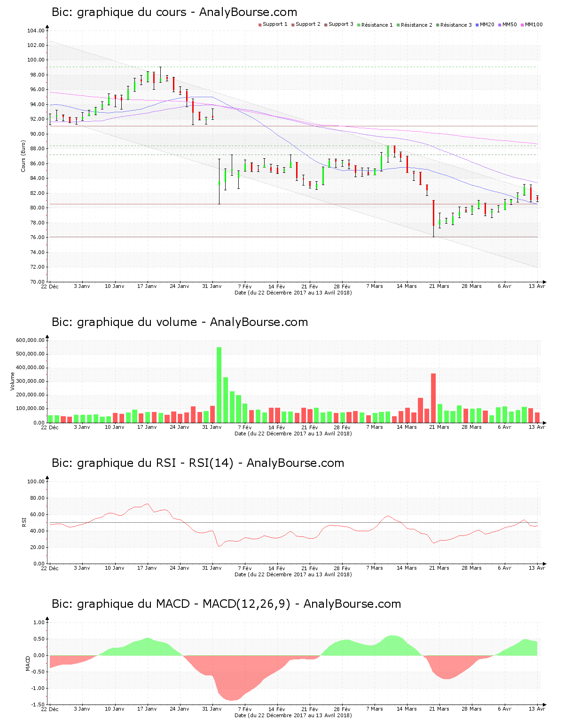
Task: Select the Support 3 legend label
Action: click(x=341, y=24)
